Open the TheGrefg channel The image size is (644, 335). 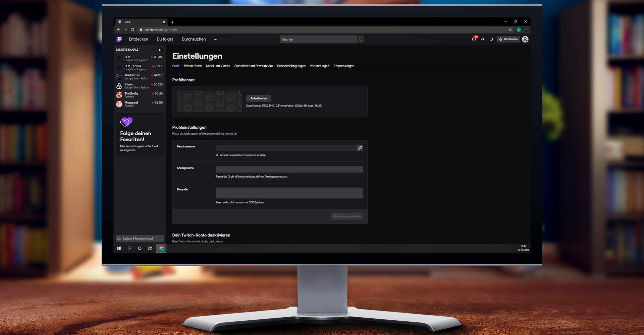click(139, 95)
